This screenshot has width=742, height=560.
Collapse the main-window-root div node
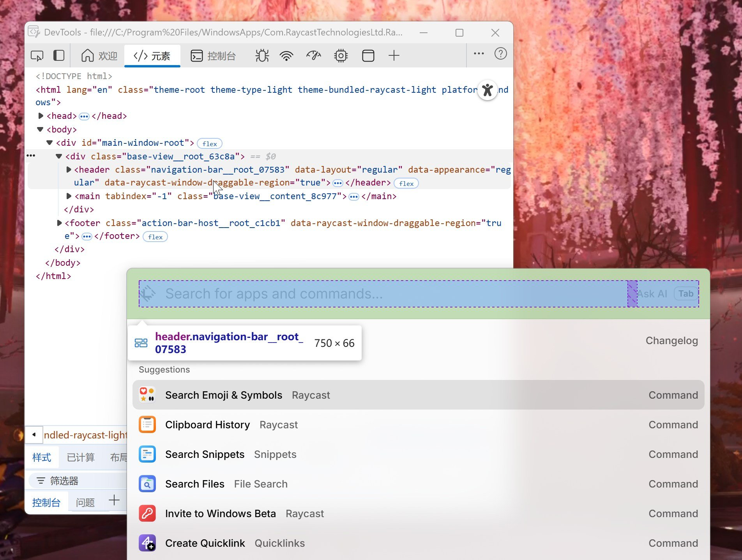49,143
